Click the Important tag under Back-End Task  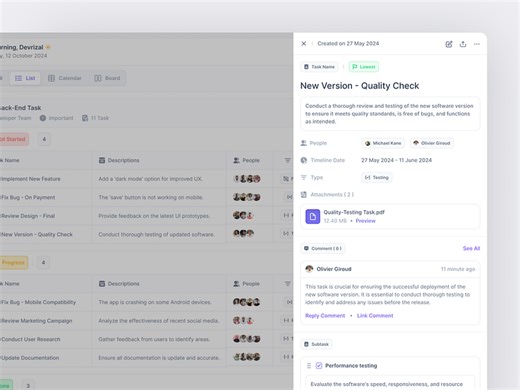click(x=56, y=118)
